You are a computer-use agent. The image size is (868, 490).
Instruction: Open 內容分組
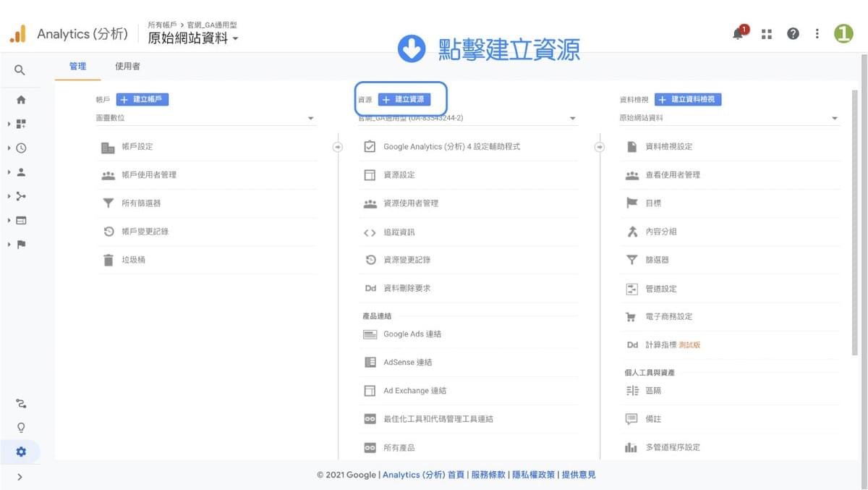click(x=731, y=232)
